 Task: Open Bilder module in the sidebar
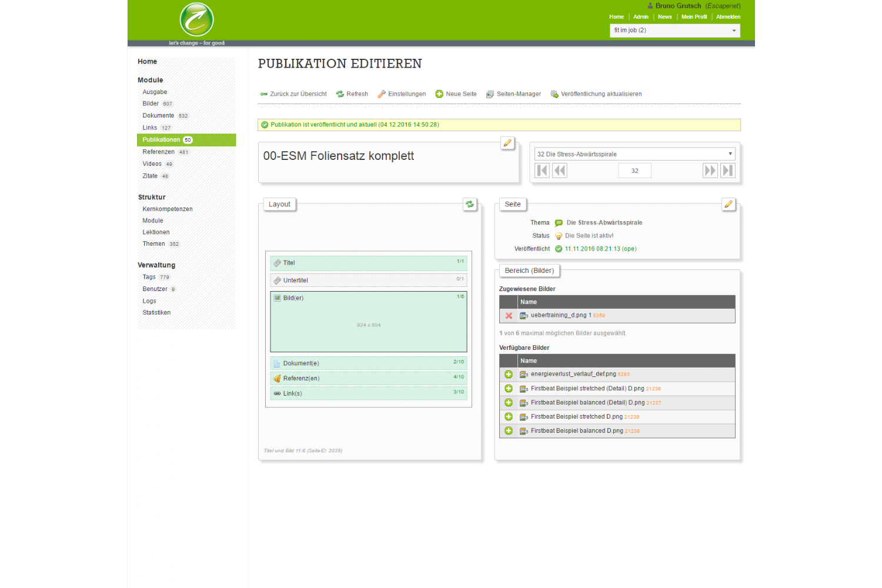(x=151, y=103)
